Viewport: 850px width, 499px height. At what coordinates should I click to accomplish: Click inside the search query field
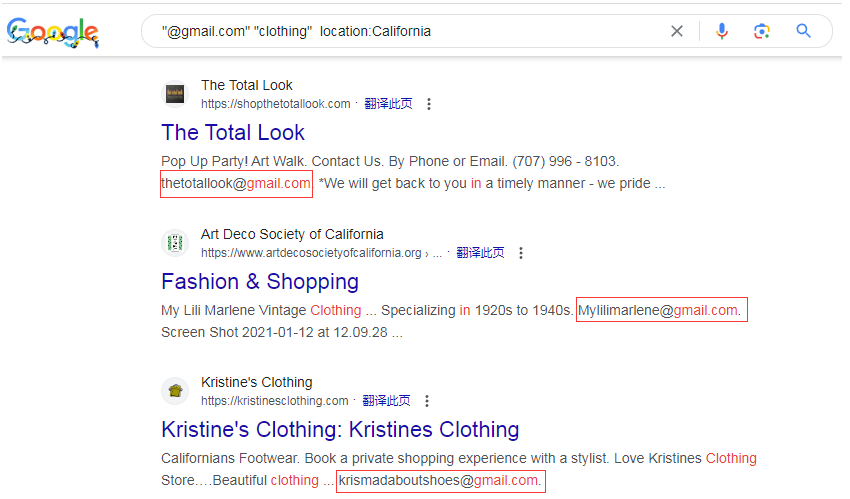(400, 31)
